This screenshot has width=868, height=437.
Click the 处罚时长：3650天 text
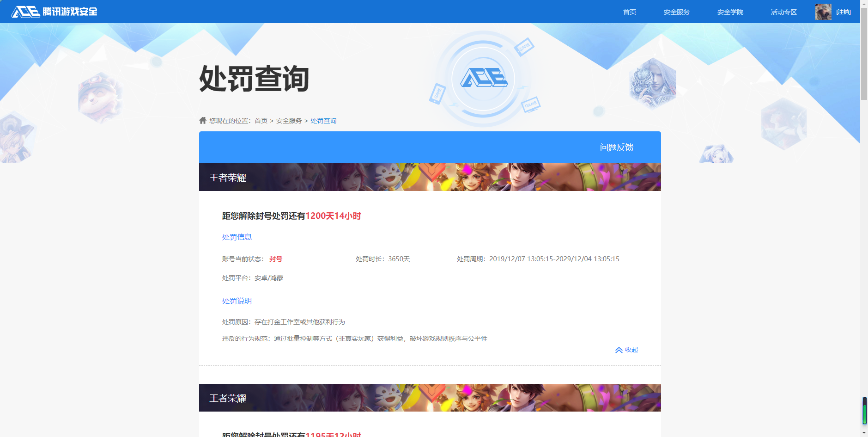pyautogui.click(x=383, y=259)
